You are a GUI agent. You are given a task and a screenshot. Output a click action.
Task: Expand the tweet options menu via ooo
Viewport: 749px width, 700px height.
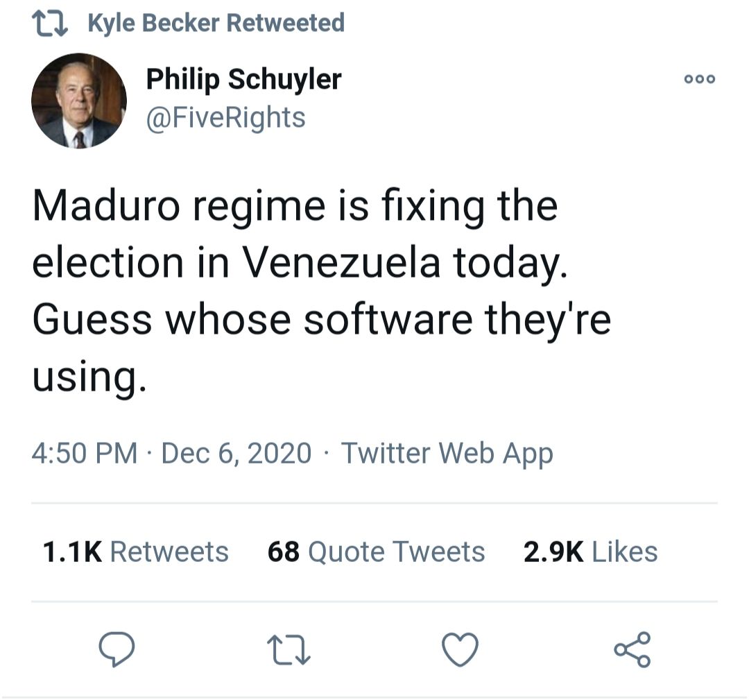[x=699, y=78]
